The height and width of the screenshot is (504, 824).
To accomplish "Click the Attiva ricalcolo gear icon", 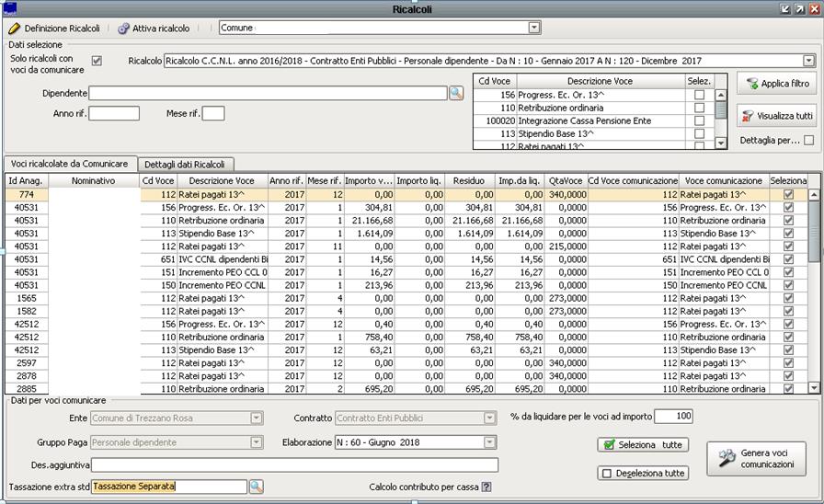I will (123, 29).
